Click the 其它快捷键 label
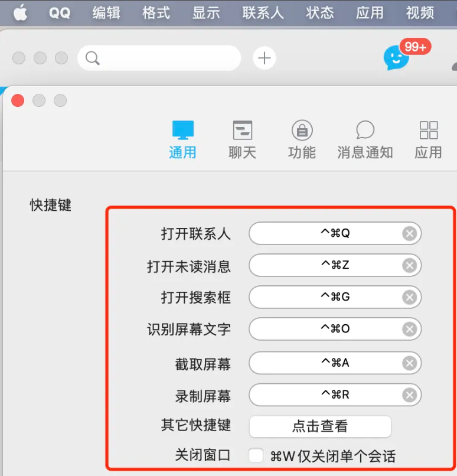 click(x=195, y=425)
